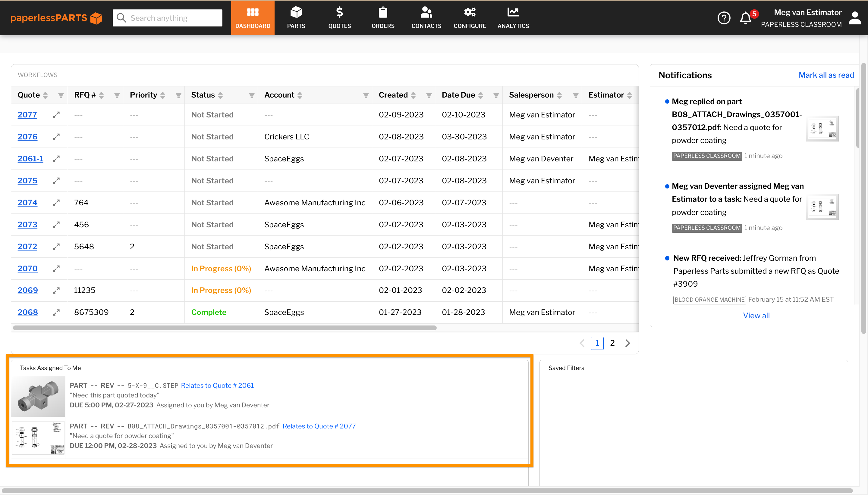
Task: Open the Relates to Quote # 2061 link
Action: tap(217, 385)
